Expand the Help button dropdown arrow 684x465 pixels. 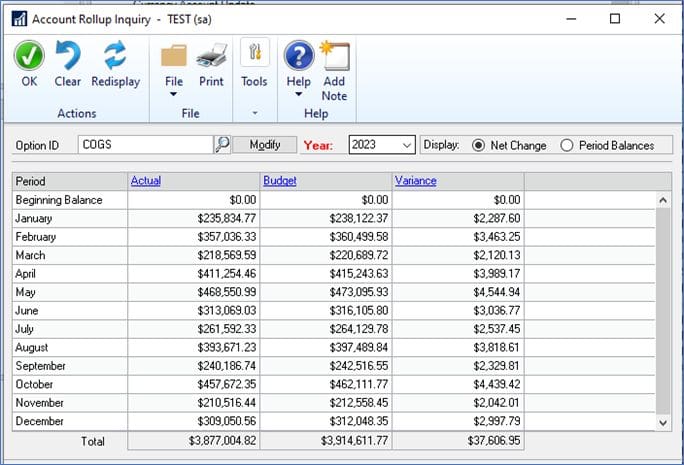click(x=298, y=94)
